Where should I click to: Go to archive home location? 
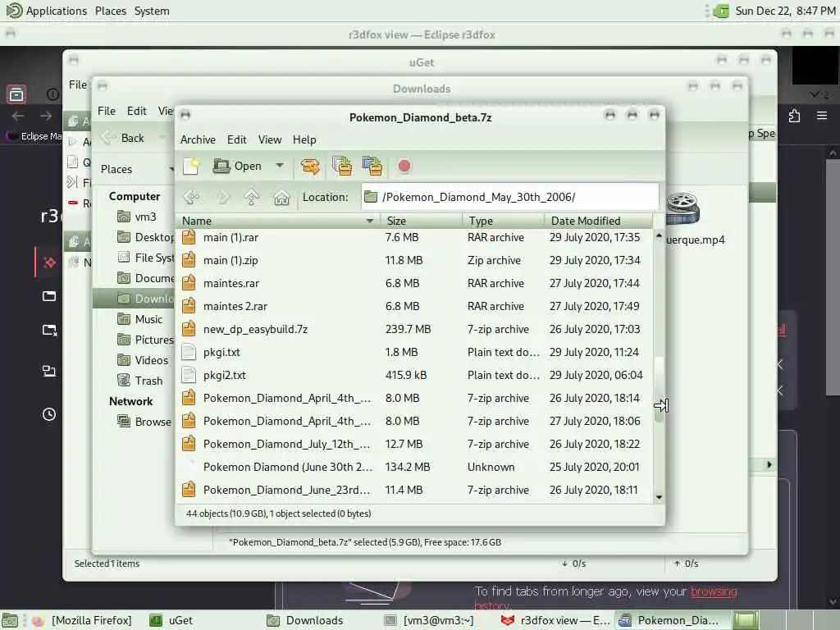point(282,198)
